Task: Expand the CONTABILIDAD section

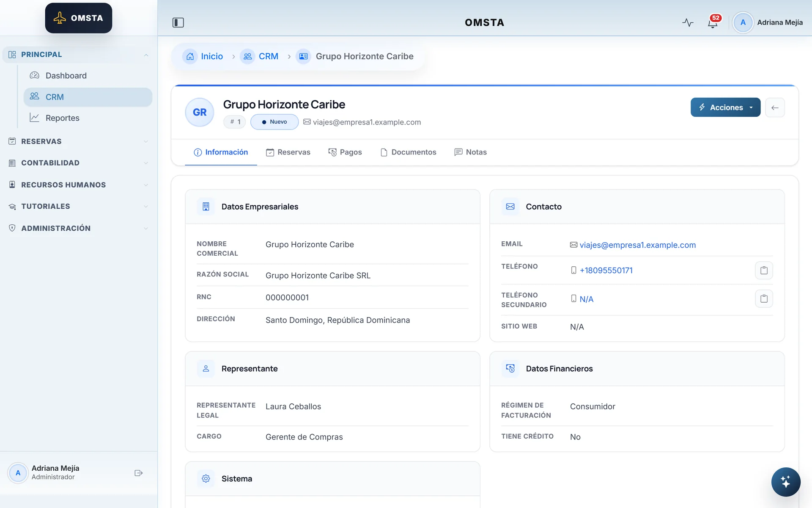Action: [79, 163]
